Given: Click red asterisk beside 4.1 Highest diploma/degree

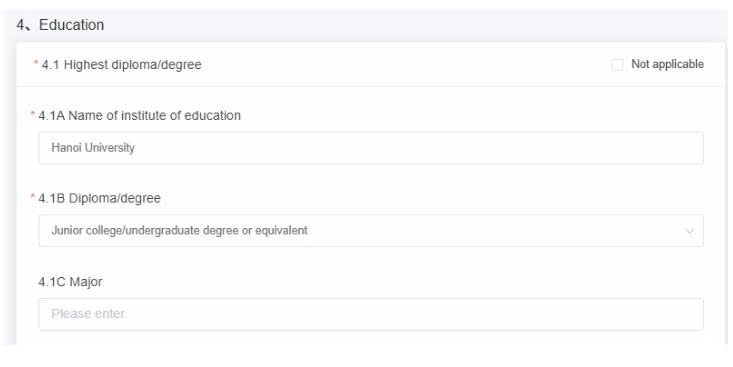Looking at the screenshot, I should point(36,63).
